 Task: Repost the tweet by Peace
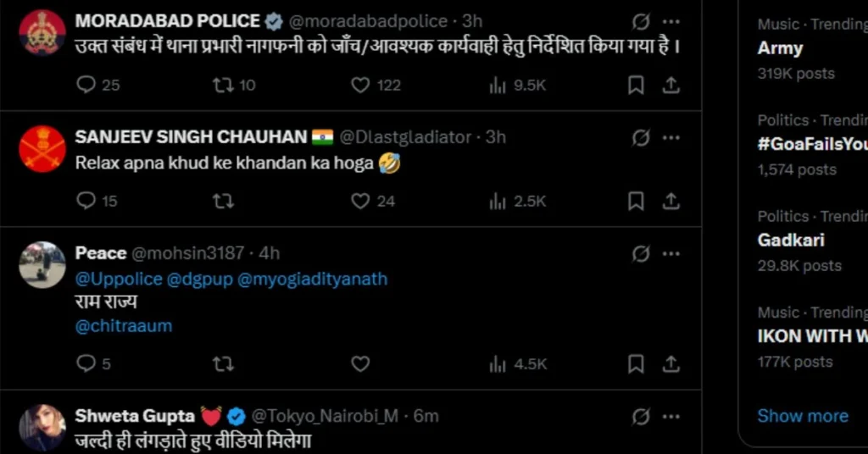(223, 363)
